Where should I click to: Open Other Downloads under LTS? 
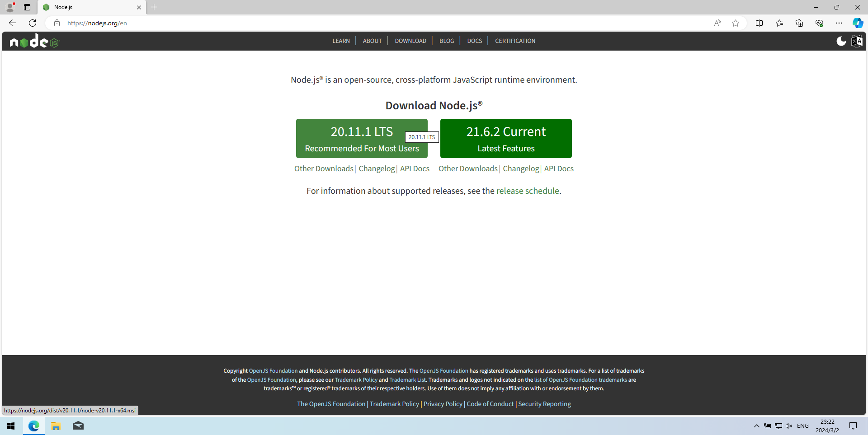(x=324, y=168)
